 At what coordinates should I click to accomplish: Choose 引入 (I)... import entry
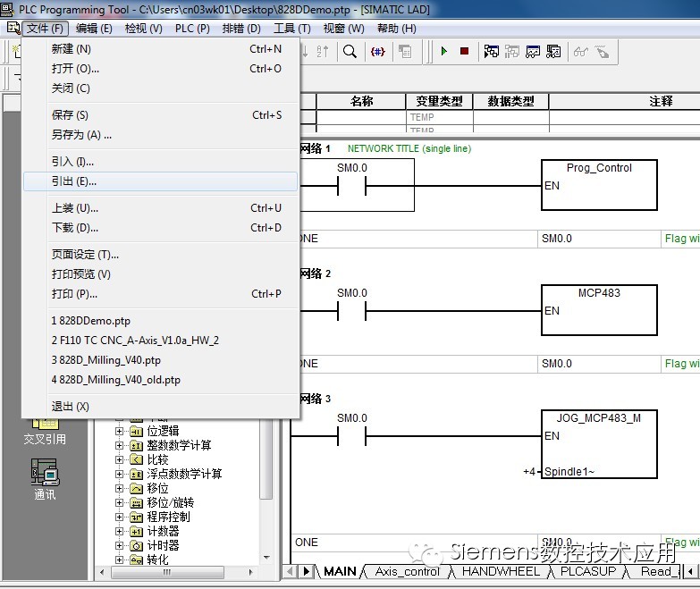pyautogui.click(x=161, y=162)
